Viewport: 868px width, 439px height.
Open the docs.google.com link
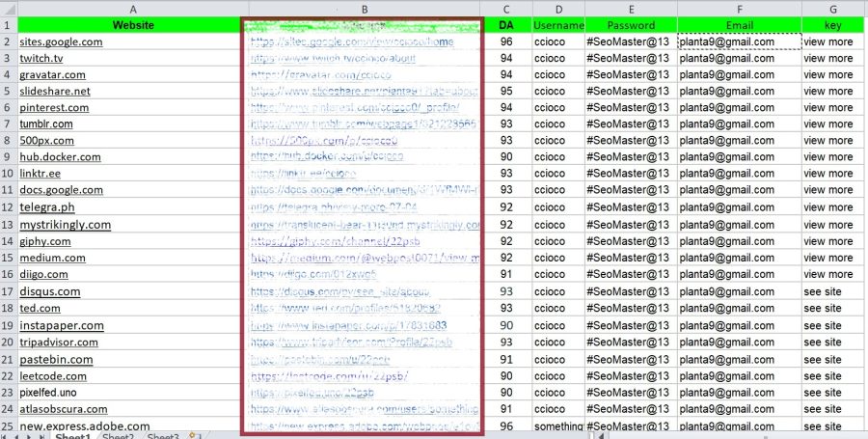61,190
